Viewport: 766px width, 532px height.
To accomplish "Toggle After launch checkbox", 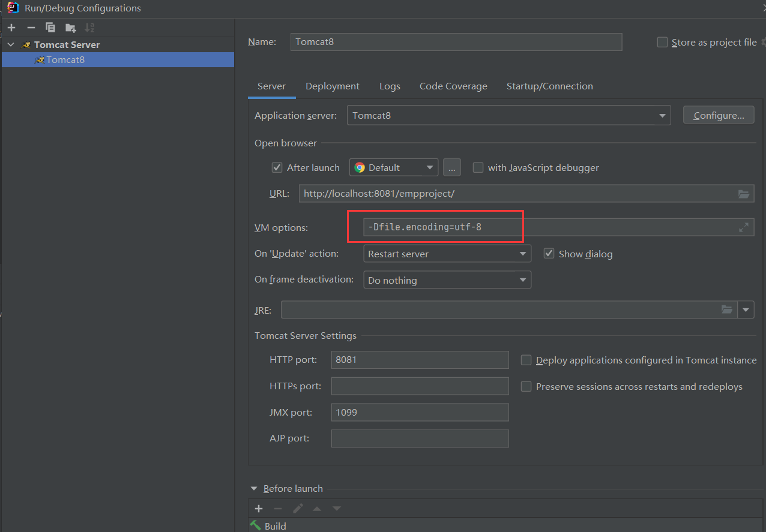I will 277,167.
